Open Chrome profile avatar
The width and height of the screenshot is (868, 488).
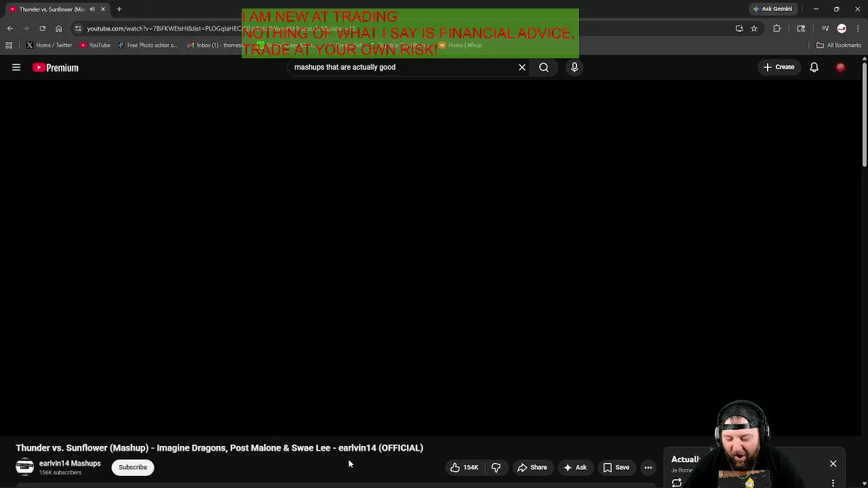click(842, 28)
